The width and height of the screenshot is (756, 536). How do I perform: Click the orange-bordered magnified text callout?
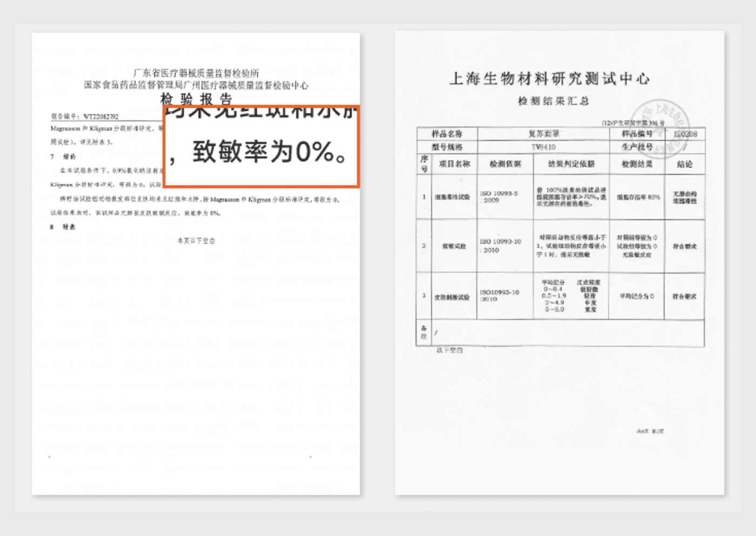coord(262,147)
